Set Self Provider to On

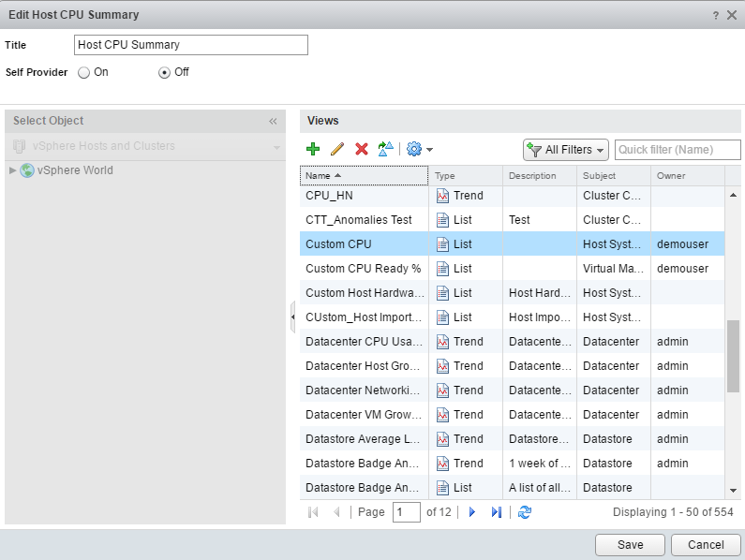(x=84, y=72)
